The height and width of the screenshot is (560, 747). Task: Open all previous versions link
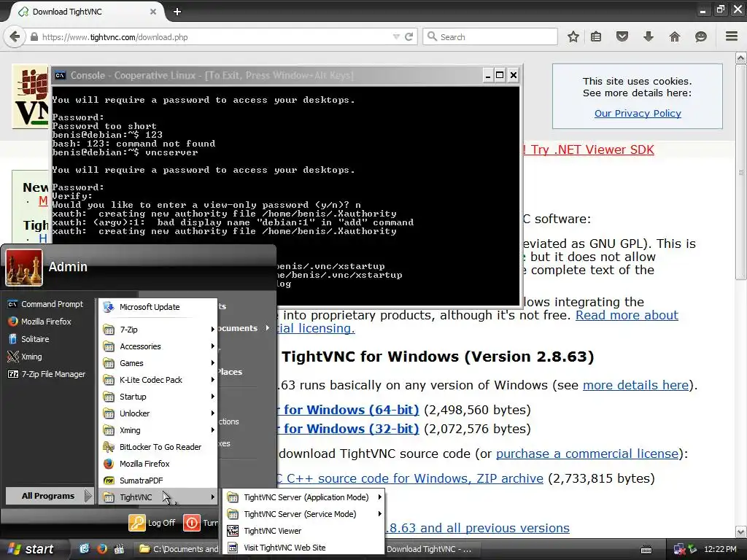coord(478,528)
